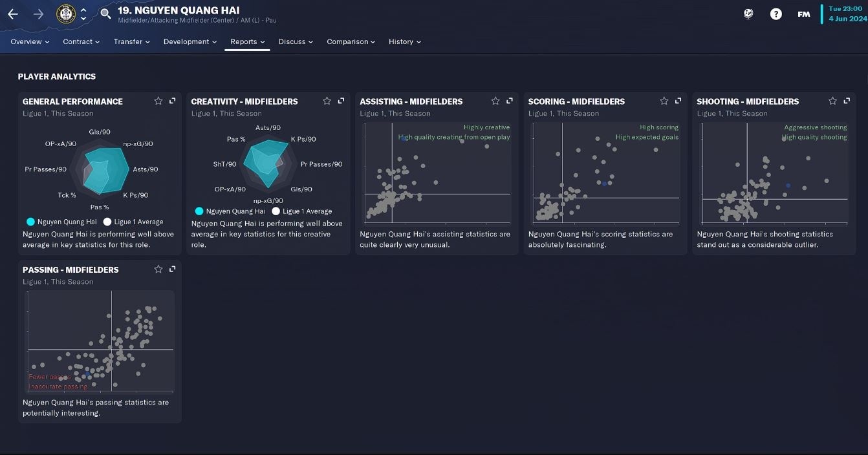This screenshot has width=868, height=455.
Task: Click the Nguyen Quang Hai player name heading
Action: click(179, 10)
